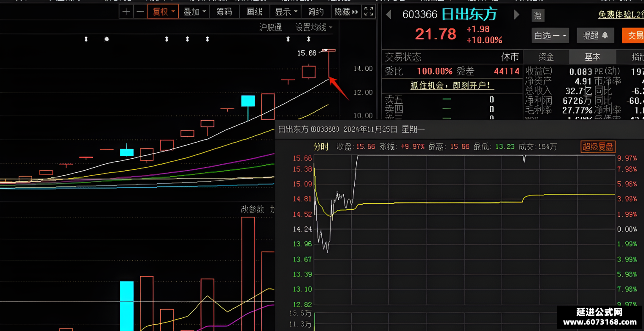
Task: Click the orange 交易 button
Action: [633, 36]
